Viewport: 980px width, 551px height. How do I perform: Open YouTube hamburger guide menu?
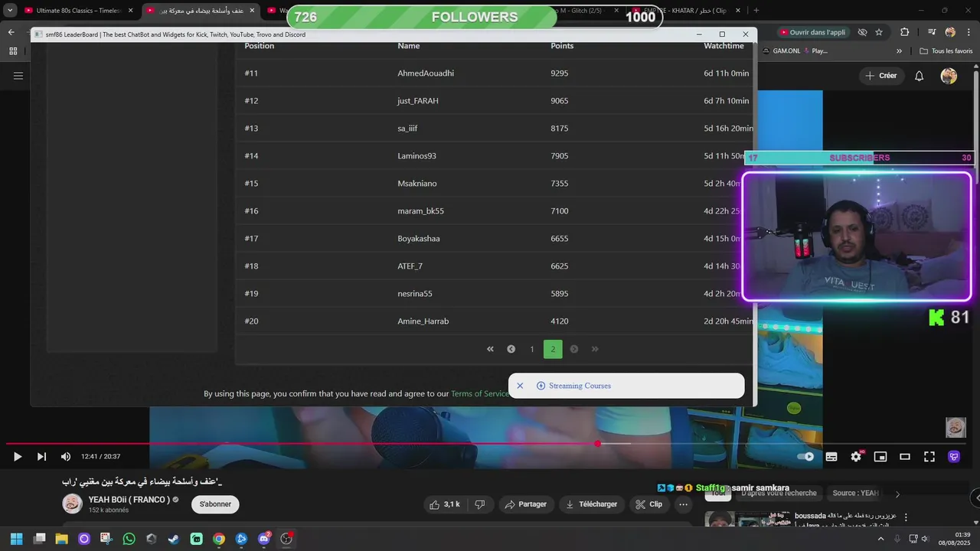tap(18, 76)
